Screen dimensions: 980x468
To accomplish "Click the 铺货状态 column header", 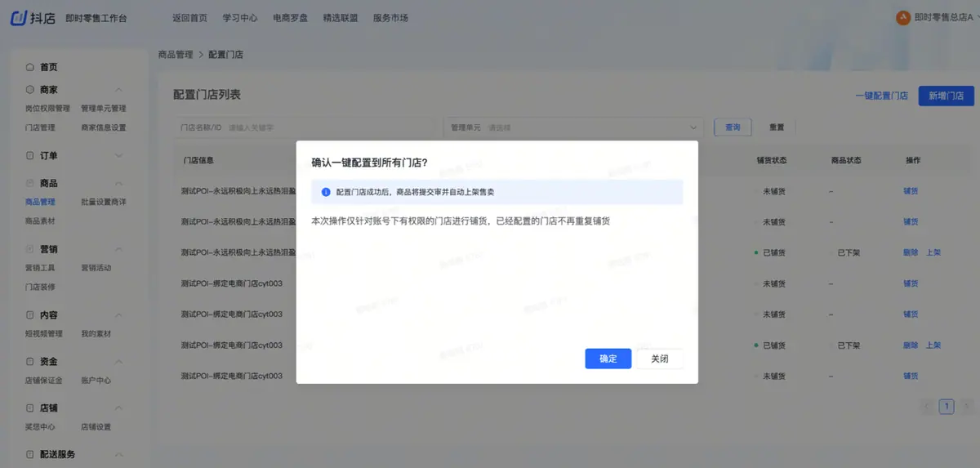I will [772, 160].
